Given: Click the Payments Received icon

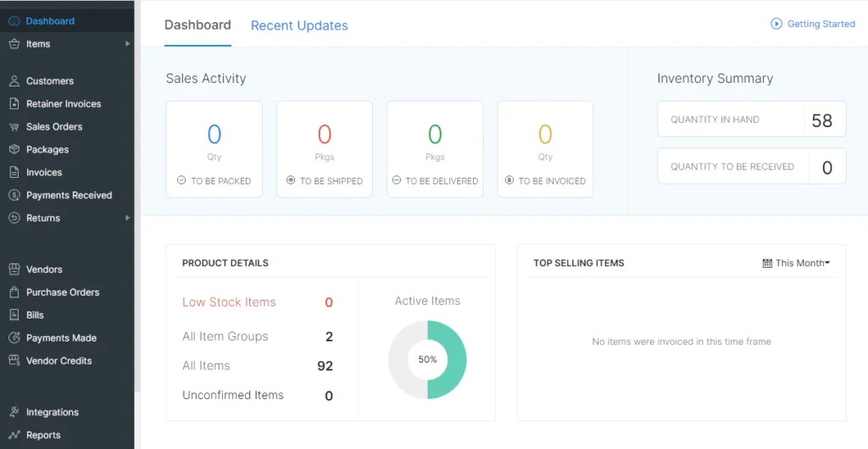Looking at the screenshot, I should coord(14,196).
